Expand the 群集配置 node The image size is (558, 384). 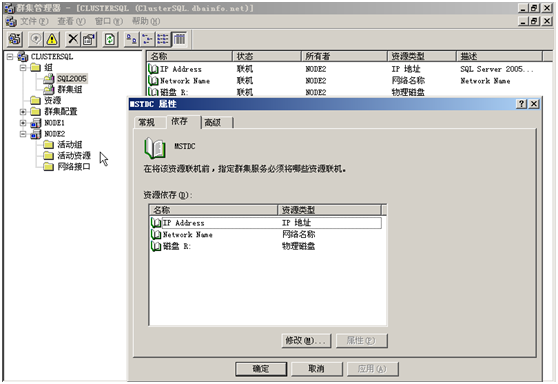coord(23,112)
